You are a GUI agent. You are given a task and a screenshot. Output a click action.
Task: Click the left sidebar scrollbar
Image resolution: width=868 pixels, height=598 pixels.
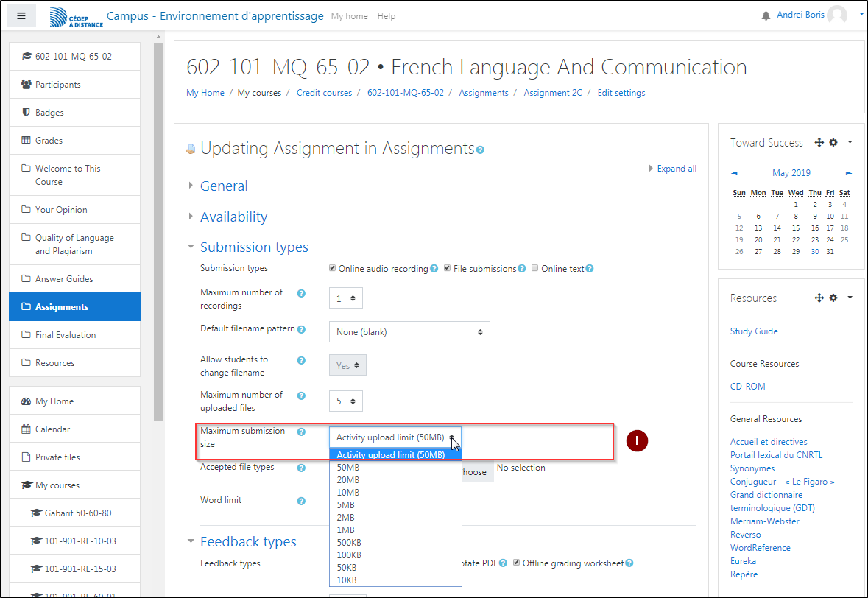pyautogui.click(x=159, y=221)
